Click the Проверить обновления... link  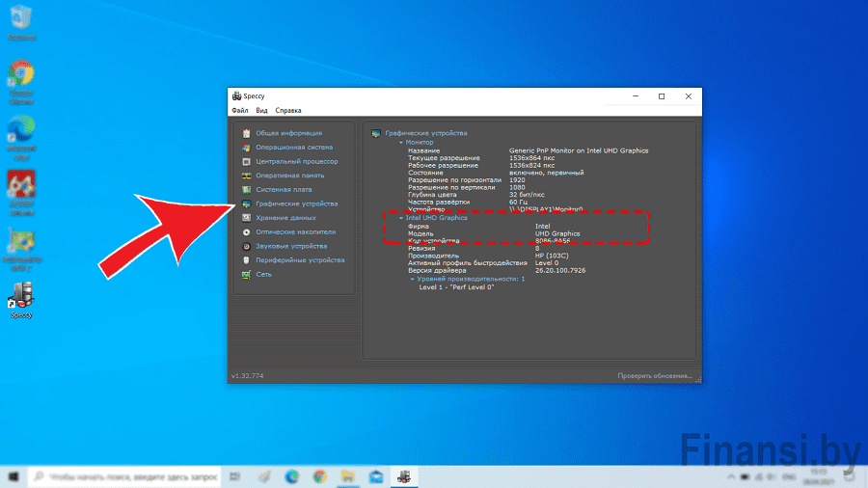point(655,376)
